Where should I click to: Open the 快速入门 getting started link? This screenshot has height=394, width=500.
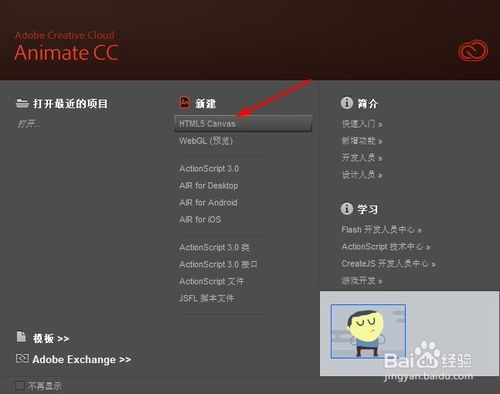click(362, 124)
